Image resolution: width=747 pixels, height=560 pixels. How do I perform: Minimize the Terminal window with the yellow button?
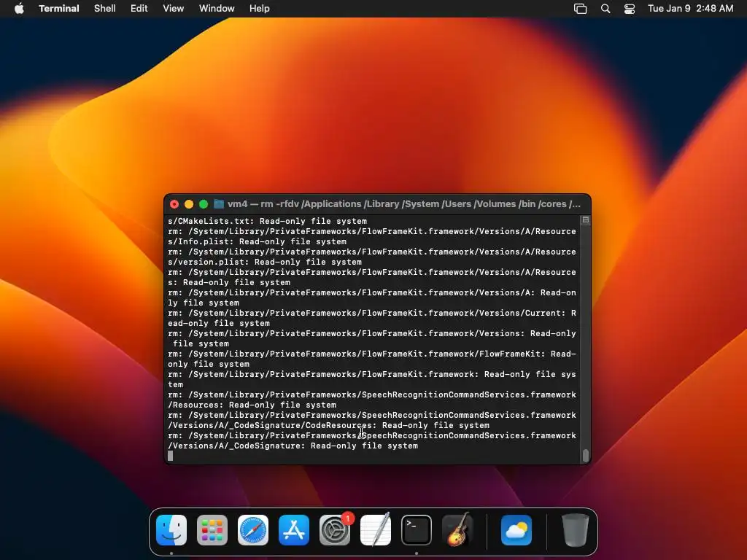pyautogui.click(x=189, y=204)
